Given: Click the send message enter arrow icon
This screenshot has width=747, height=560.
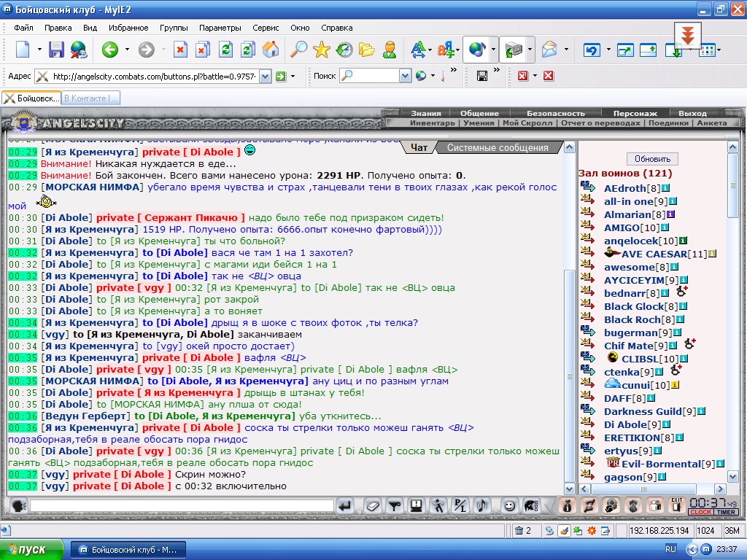Looking at the screenshot, I should coord(344,506).
